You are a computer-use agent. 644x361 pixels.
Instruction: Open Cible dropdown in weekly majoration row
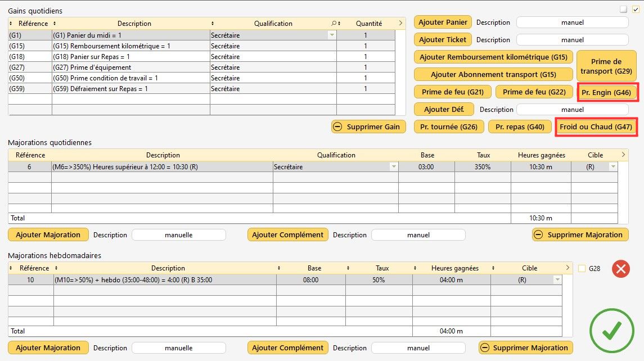pyautogui.click(x=557, y=279)
